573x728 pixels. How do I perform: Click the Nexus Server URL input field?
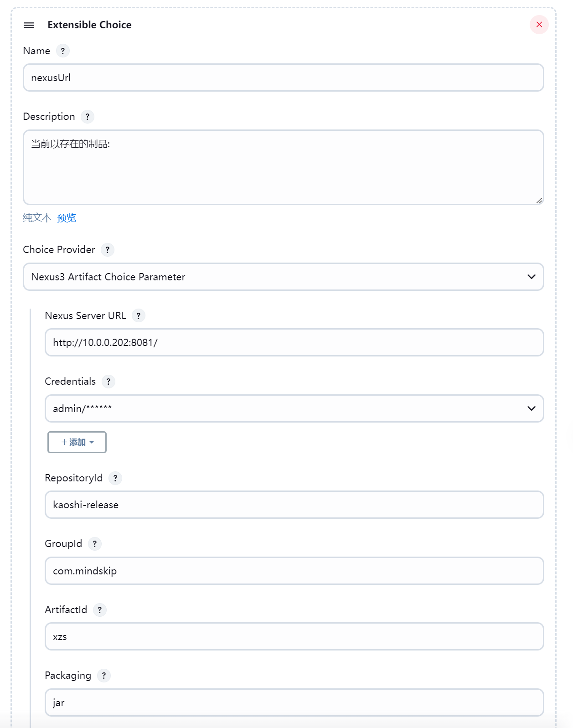point(294,342)
